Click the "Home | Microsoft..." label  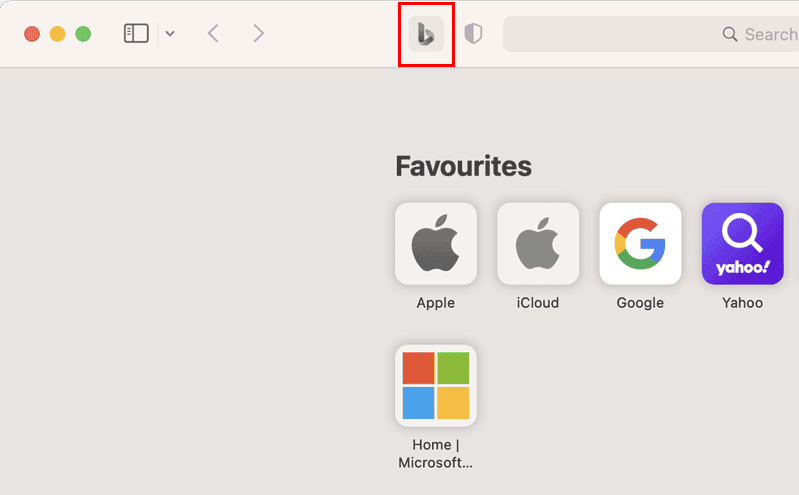pos(436,454)
